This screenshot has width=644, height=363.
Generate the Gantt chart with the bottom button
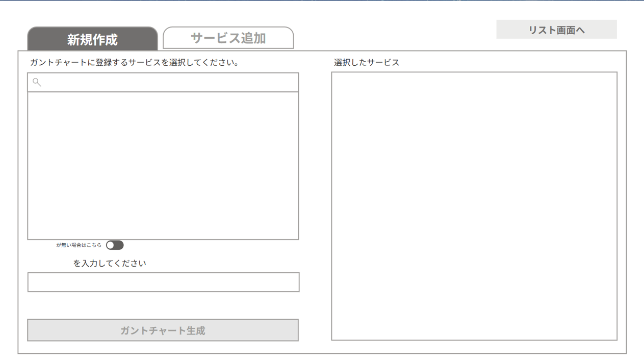coord(163,330)
